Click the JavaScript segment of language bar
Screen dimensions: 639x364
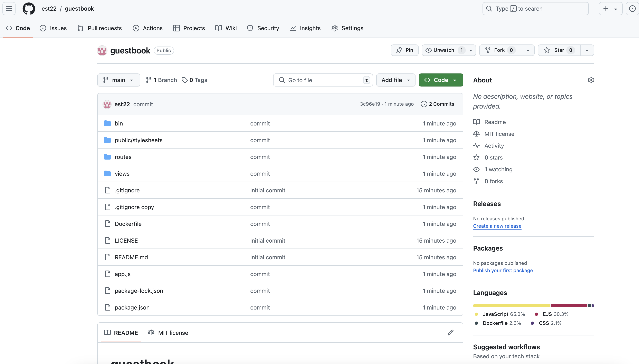coord(511,305)
